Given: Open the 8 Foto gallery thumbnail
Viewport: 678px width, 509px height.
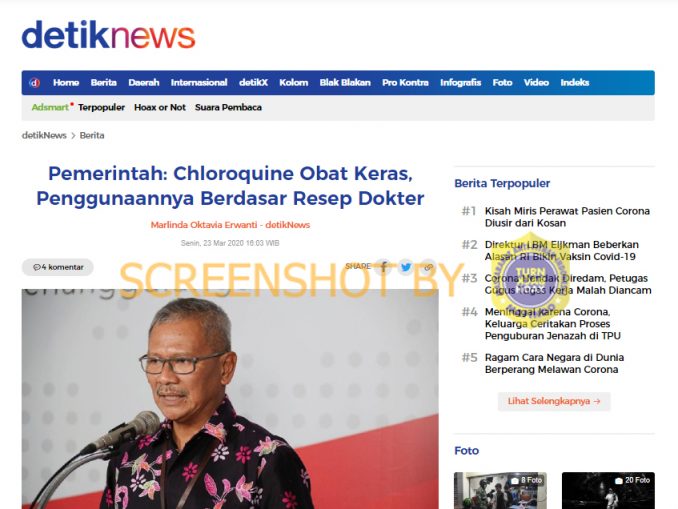Looking at the screenshot, I should click(x=500, y=490).
